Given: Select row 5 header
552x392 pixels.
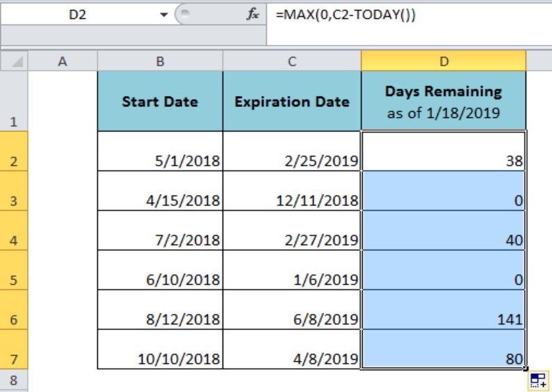Looking at the screenshot, I should (14, 270).
